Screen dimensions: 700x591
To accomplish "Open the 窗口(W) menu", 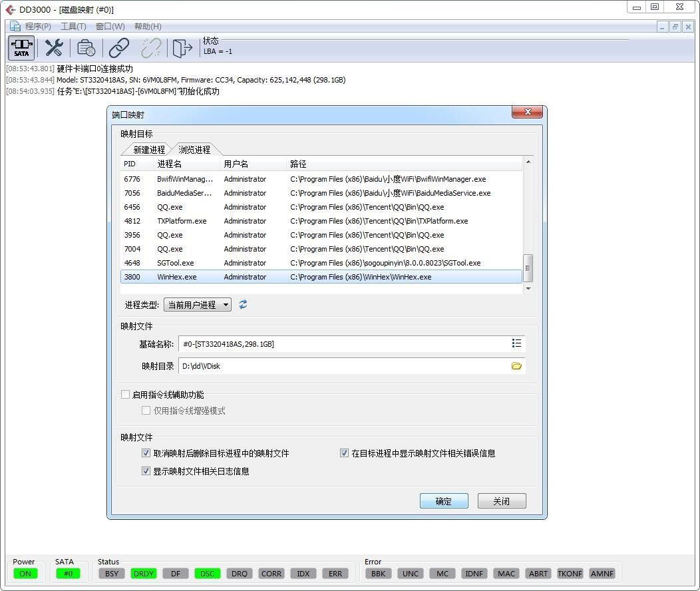I will click(x=110, y=27).
